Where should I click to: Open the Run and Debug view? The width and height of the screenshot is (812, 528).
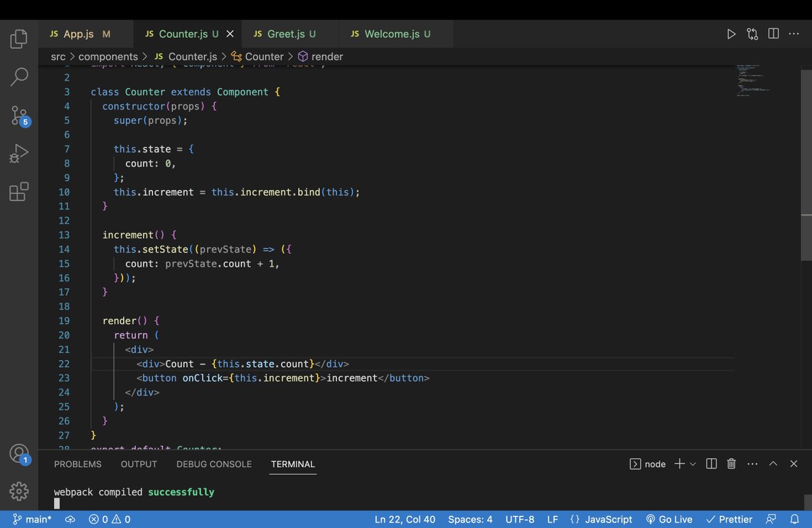coord(18,154)
